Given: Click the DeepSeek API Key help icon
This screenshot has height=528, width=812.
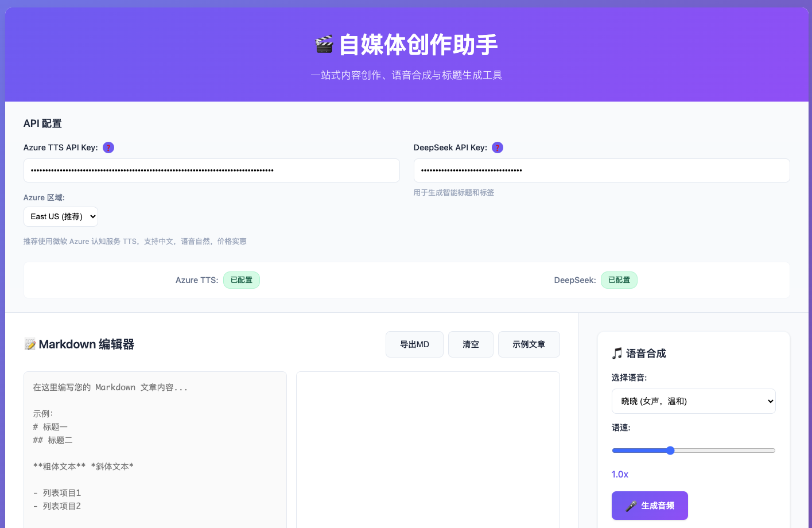Looking at the screenshot, I should pos(498,147).
